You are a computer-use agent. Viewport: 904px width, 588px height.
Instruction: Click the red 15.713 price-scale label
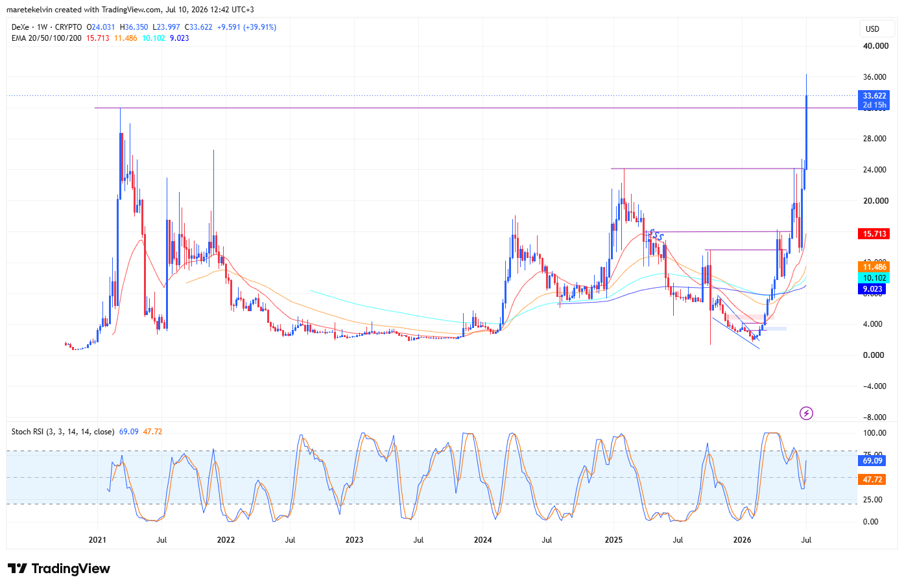874,234
